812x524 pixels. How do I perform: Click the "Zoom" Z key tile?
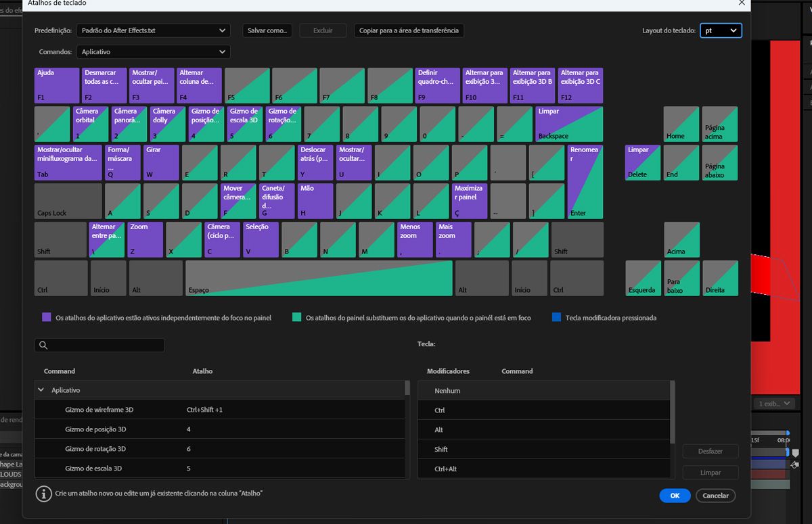(x=145, y=239)
